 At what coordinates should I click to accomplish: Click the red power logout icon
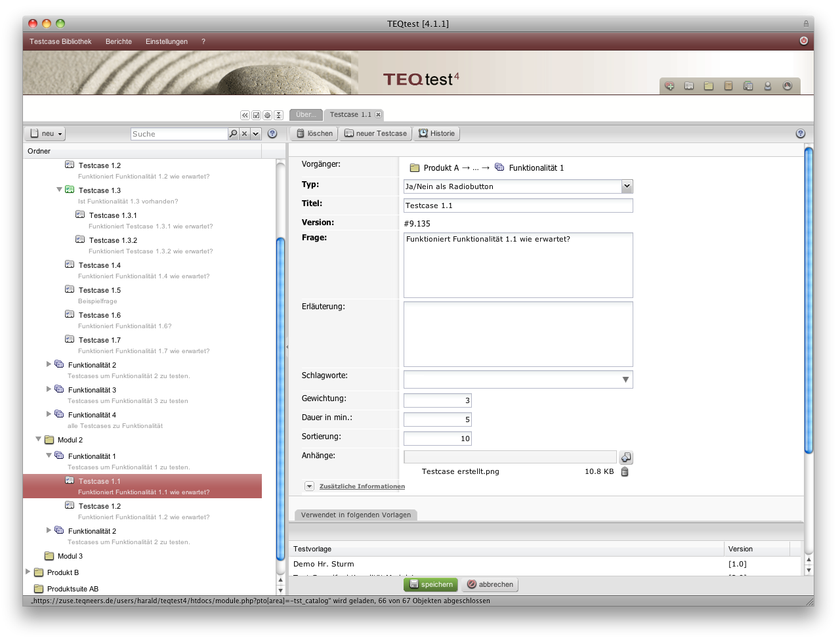[x=803, y=41]
